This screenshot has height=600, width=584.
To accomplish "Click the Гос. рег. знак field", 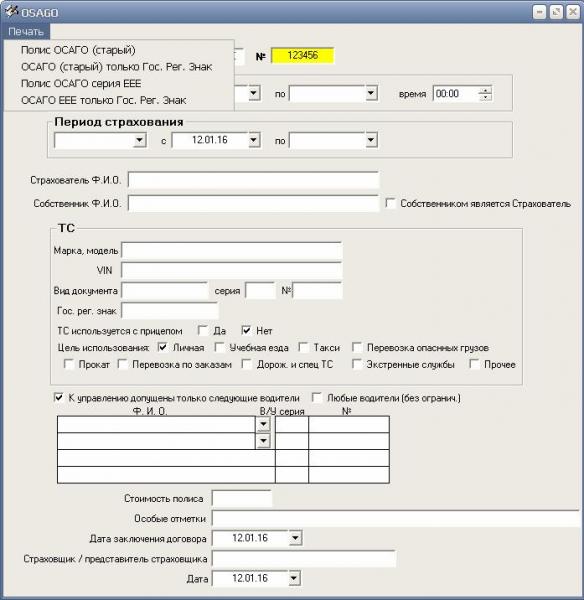I will [x=170, y=311].
